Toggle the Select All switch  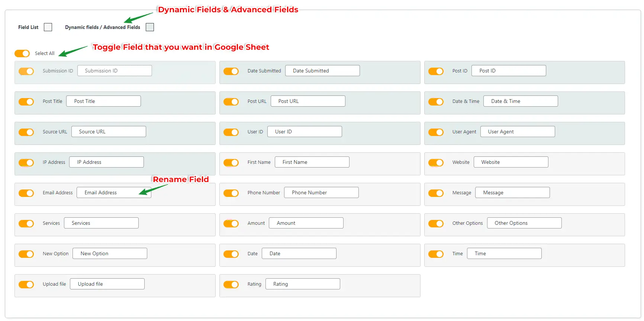click(22, 53)
